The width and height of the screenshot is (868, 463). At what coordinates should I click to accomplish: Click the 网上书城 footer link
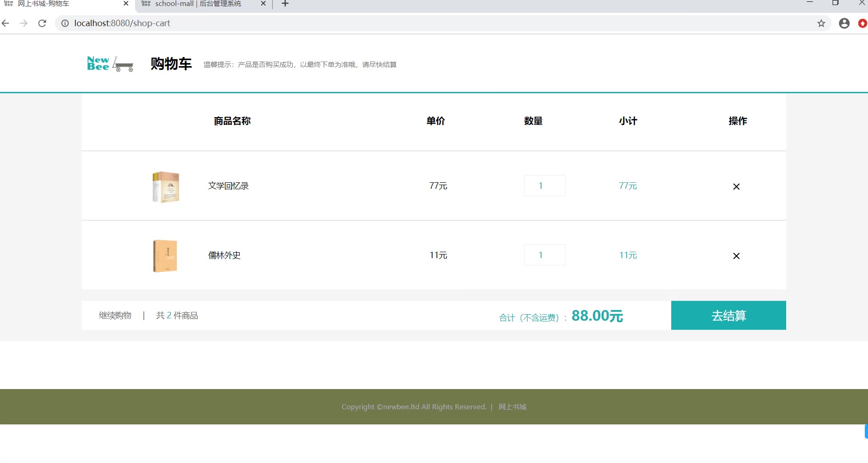[x=512, y=407]
